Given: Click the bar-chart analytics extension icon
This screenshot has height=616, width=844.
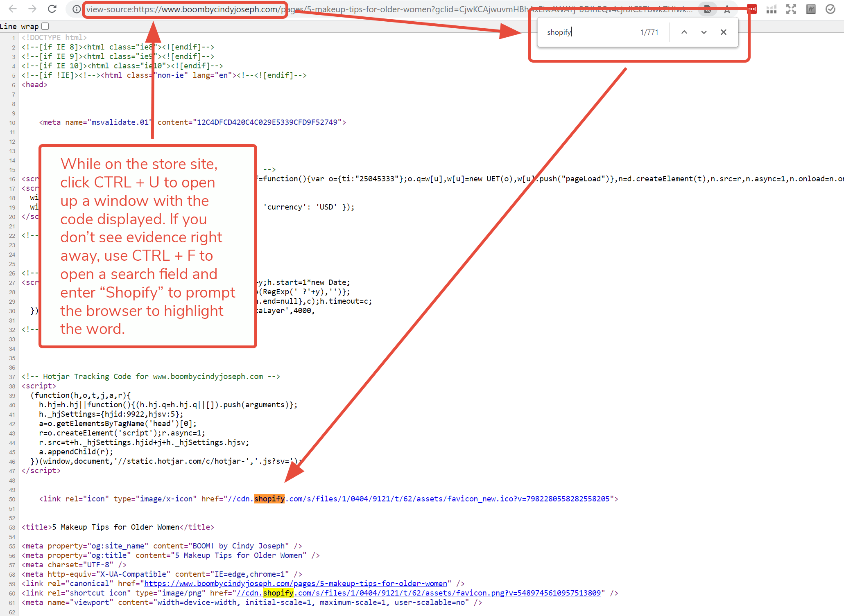Looking at the screenshot, I should 772,9.
